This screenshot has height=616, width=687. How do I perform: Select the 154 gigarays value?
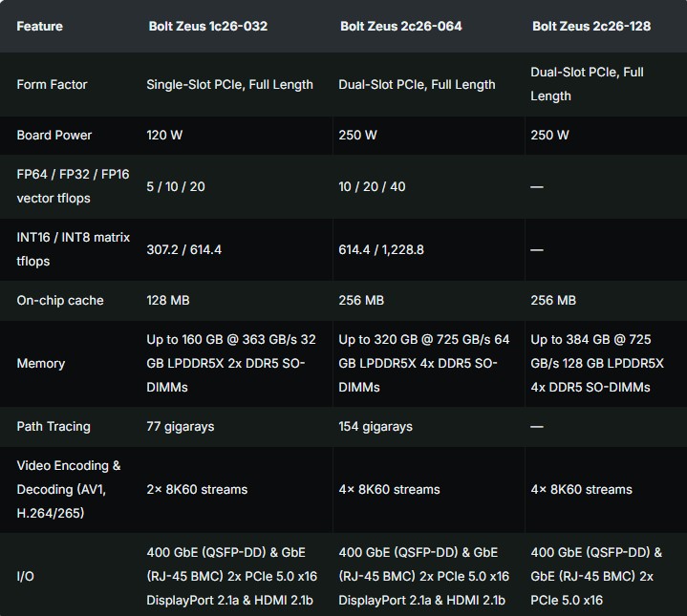(x=376, y=426)
